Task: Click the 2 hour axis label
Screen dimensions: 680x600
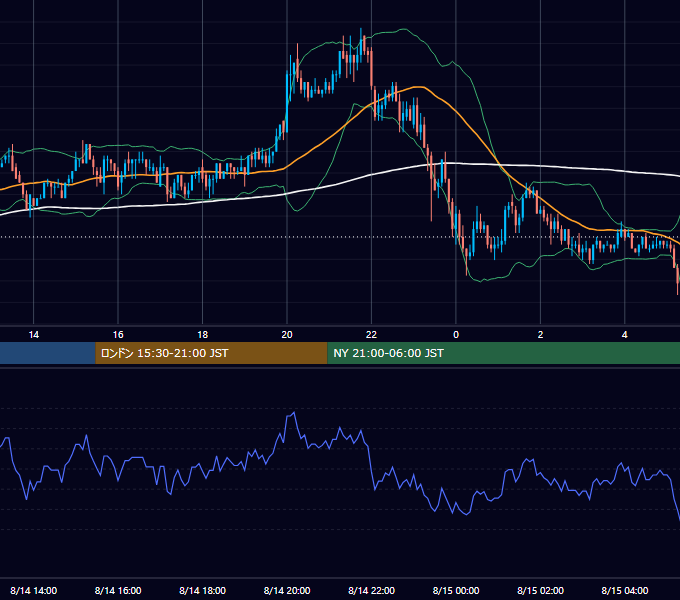Action: point(540,335)
